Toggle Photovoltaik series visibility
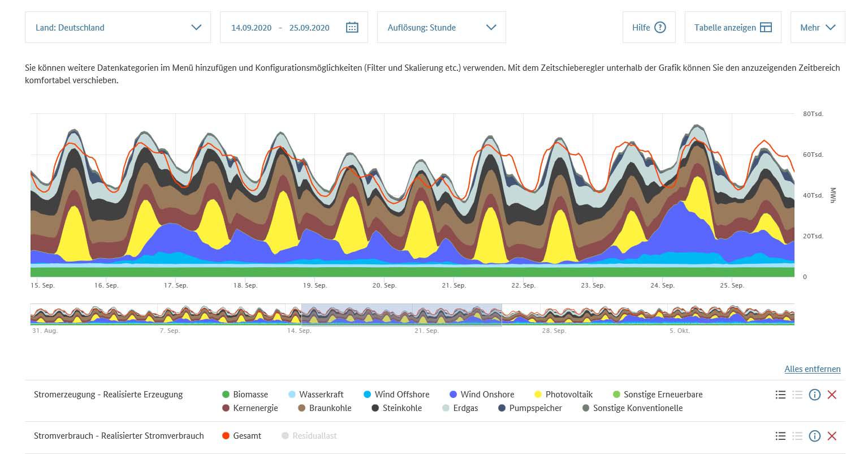 coord(569,395)
